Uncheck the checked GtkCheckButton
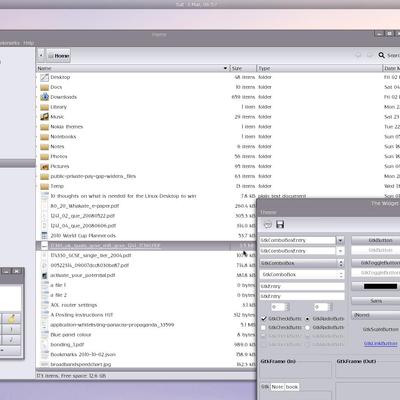This screenshot has width=400, height=400. 264,319
